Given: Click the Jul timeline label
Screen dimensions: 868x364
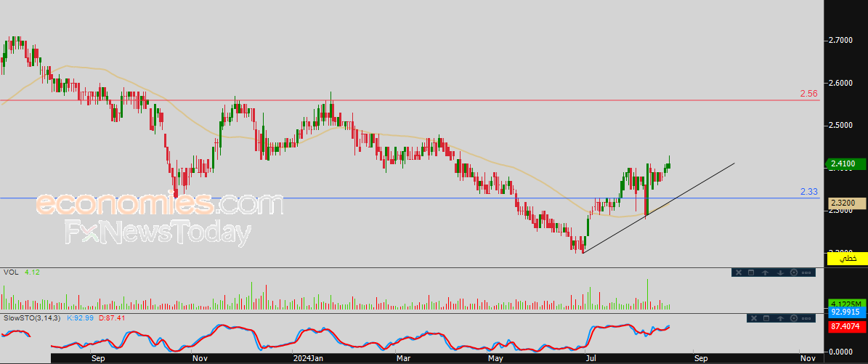Looking at the screenshot, I should pyautogui.click(x=593, y=358).
